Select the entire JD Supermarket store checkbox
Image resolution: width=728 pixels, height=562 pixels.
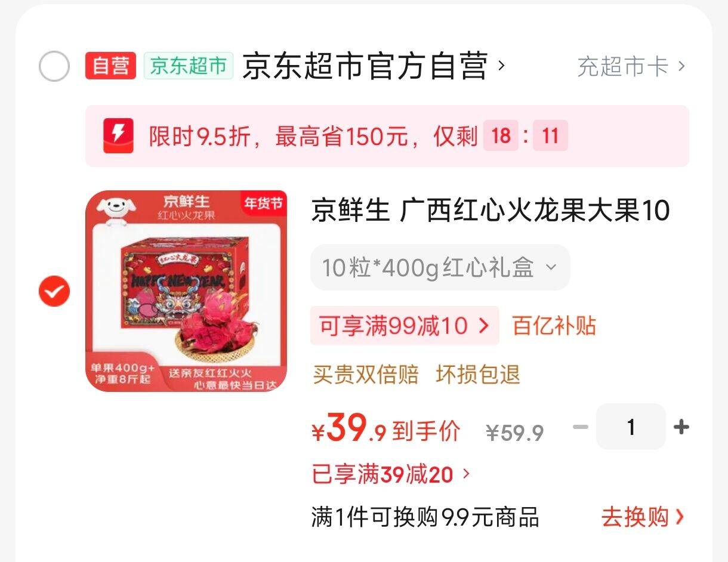[54, 66]
